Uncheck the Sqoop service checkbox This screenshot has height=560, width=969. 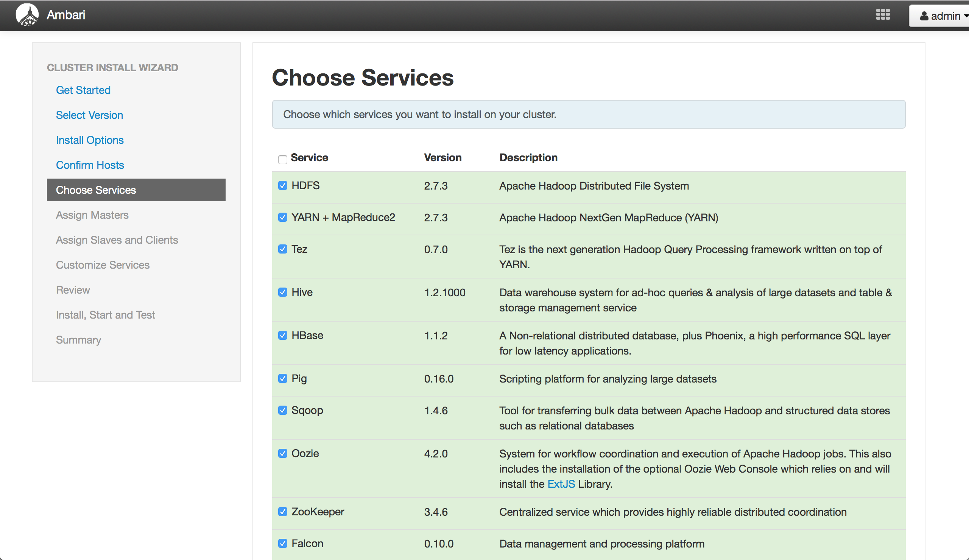point(283,410)
